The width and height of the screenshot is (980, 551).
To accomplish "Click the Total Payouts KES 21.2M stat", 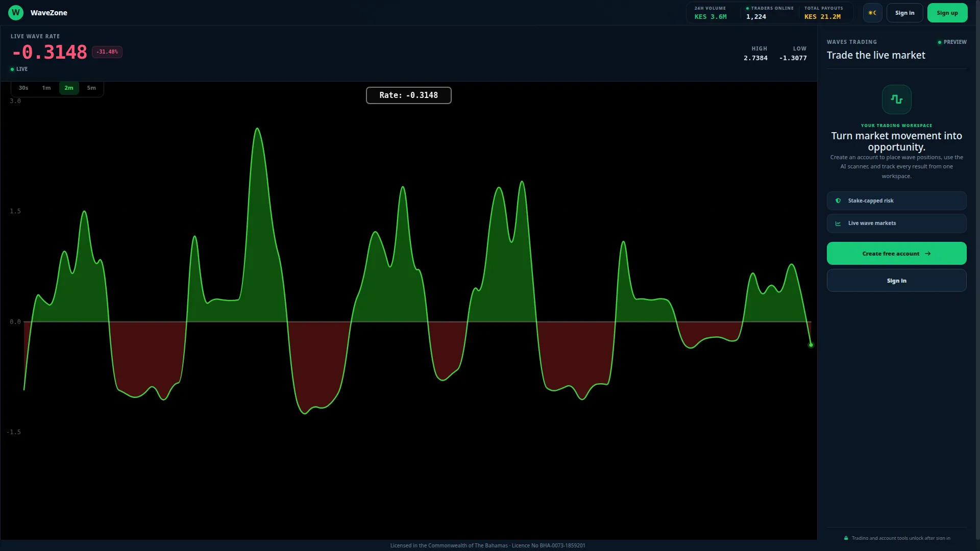I will point(823,13).
